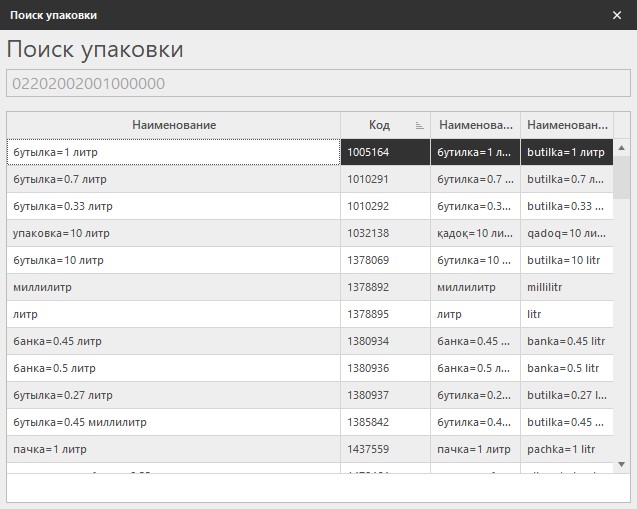The height and width of the screenshot is (509, 637).
Task: Click the scrollbar down arrow
Action: 621,464
